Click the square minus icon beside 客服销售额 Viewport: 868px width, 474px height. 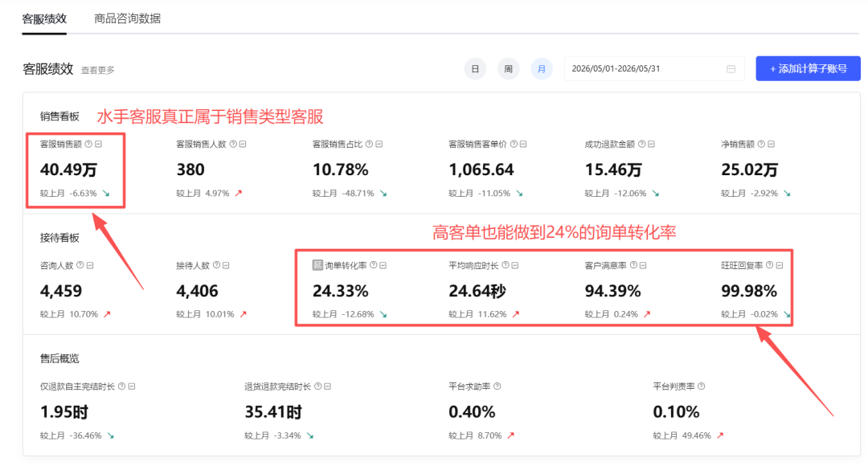pos(99,144)
